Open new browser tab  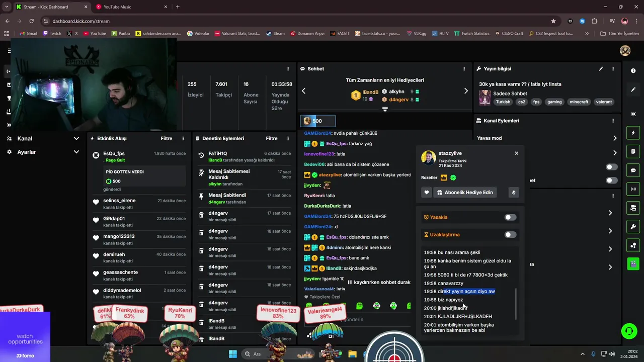coord(178,7)
